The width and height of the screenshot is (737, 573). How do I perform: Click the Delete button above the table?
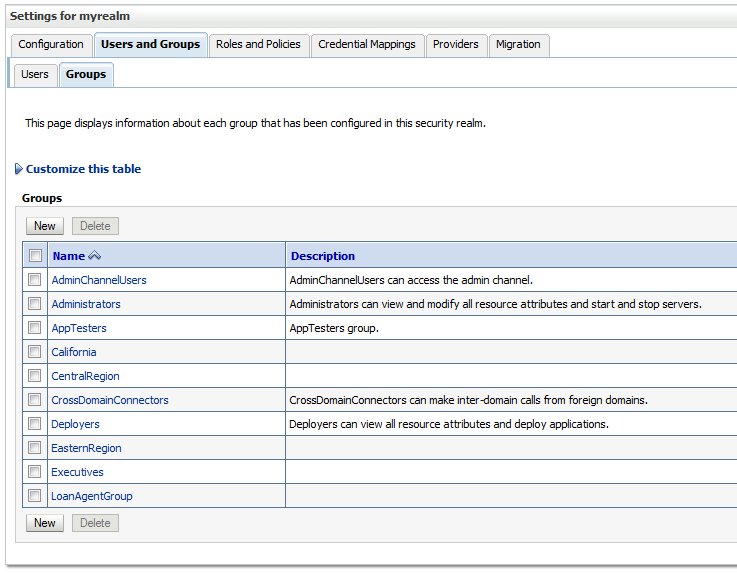tap(95, 226)
